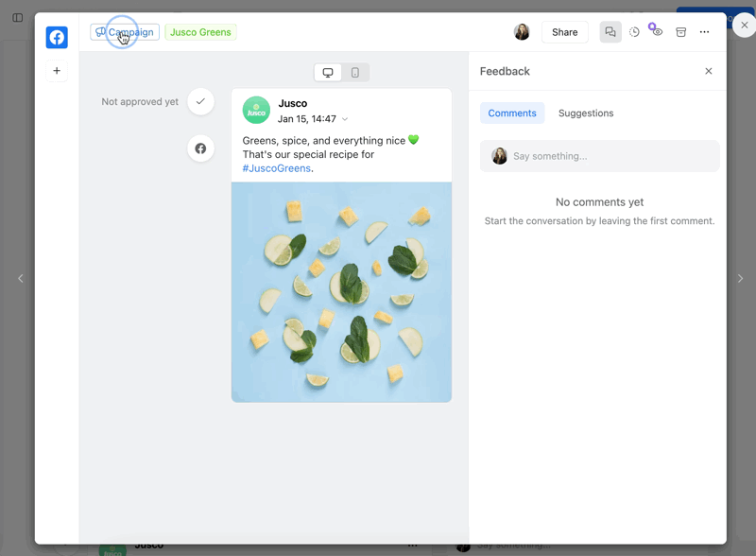Click the Facebook platform icon beside post

point(200,148)
